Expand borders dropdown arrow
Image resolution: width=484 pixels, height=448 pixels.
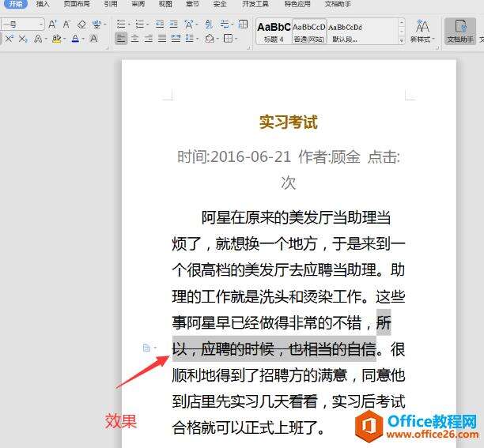click(x=236, y=39)
